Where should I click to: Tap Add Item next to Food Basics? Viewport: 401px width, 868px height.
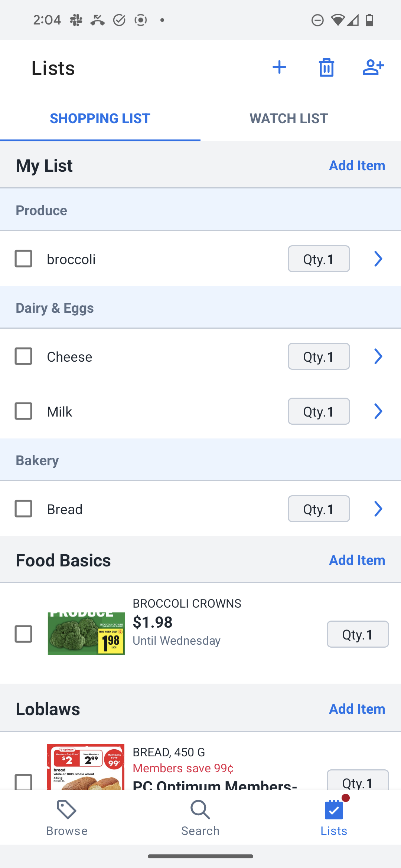click(357, 560)
